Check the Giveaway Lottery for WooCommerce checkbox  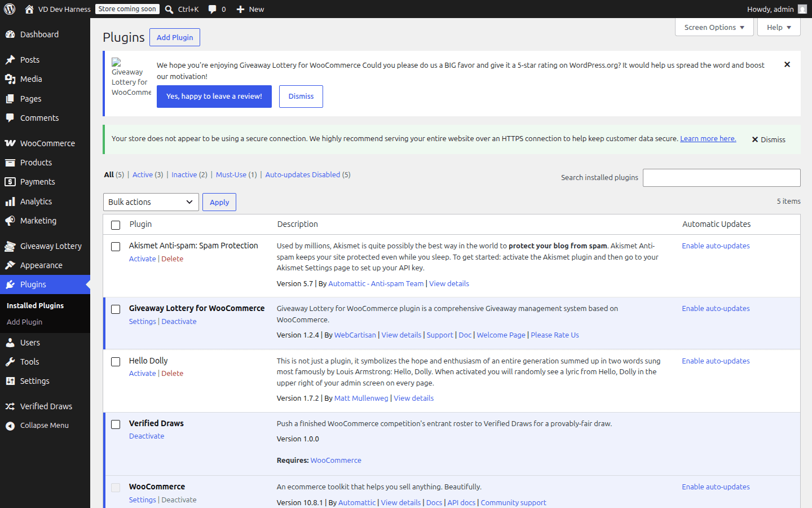click(x=116, y=309)
